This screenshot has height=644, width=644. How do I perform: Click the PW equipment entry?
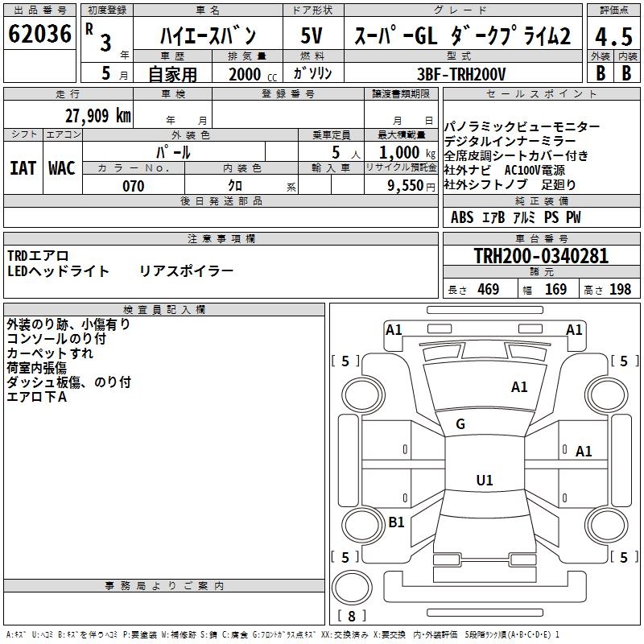pyautogui.click(x=573, y=217)
